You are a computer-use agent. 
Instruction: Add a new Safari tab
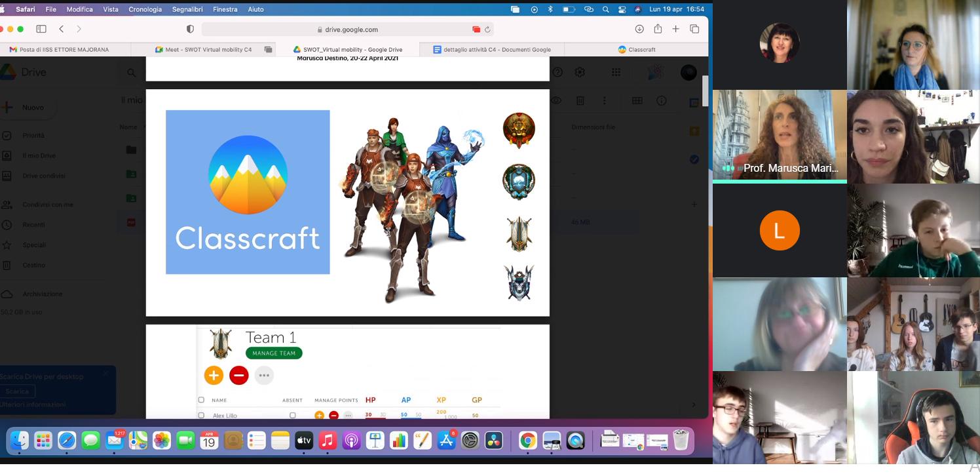tap(676, 29)
